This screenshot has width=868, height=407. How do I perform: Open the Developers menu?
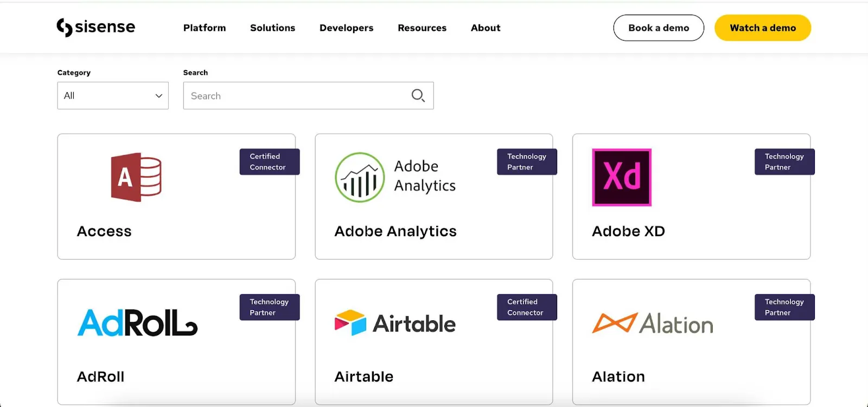347,28
